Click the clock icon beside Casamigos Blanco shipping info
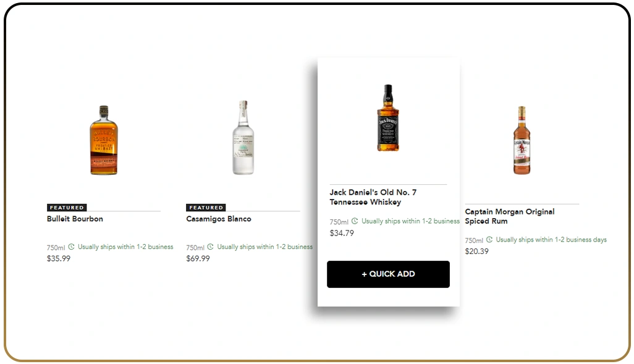The height and width of the screenshot is (364, 634). 210,247
